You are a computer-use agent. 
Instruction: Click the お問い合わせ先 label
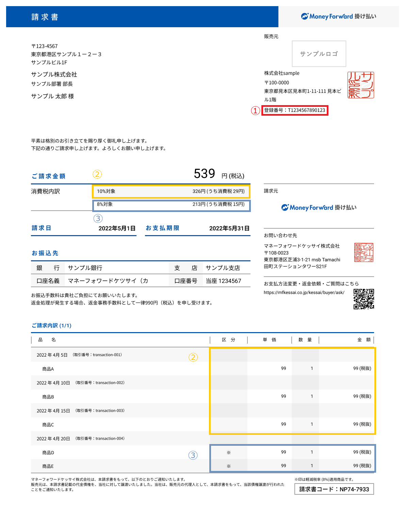tap(280, 235)
